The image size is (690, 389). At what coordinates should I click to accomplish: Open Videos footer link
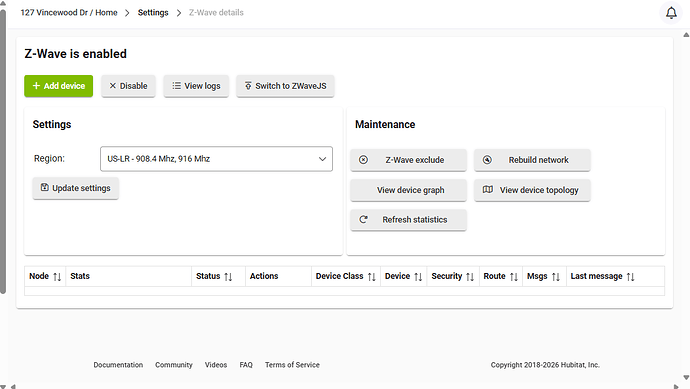point(216,365)
